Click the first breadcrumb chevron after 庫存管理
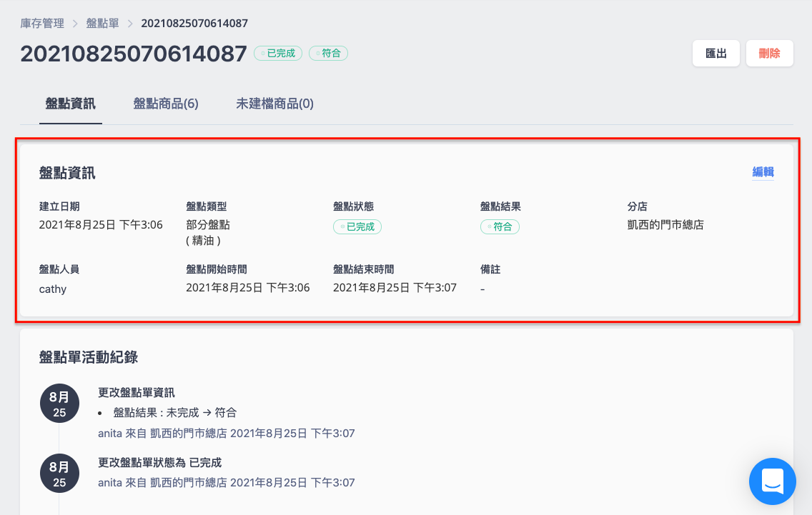 click(75, 24)
